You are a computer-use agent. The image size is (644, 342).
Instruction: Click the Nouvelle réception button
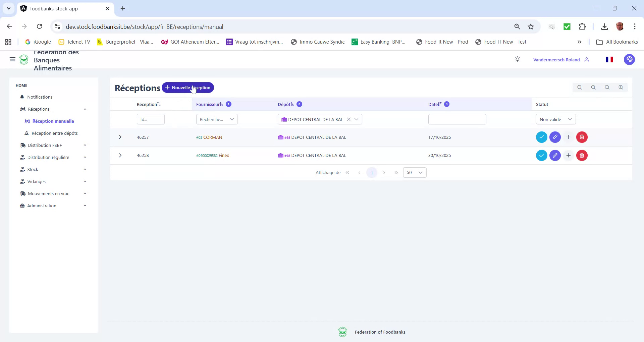[x=187, y=88]
